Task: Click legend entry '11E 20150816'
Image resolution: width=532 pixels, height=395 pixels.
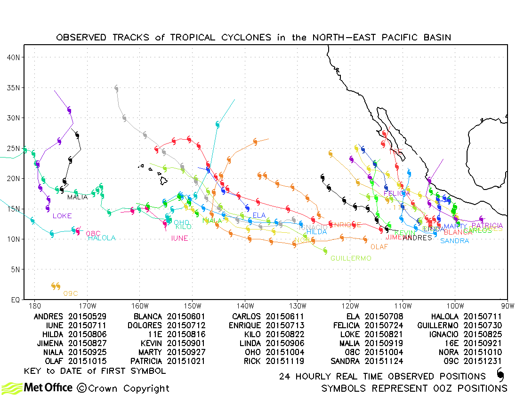Action: [x=177, y=334]
